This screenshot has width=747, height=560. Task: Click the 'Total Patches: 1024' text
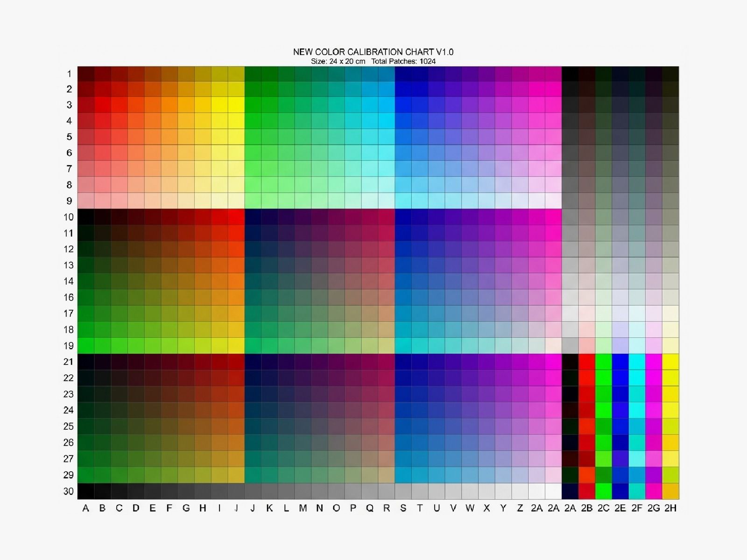point(404,61)
